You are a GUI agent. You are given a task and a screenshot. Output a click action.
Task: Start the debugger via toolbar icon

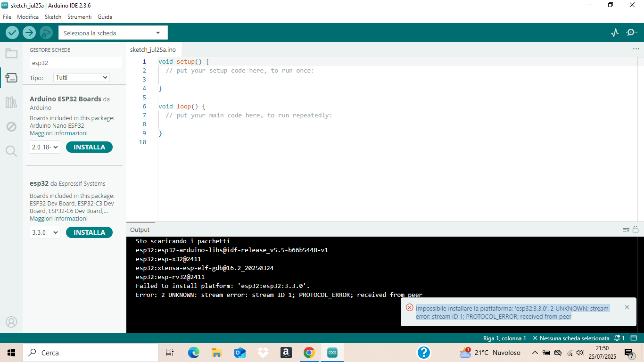pos(46,33)
